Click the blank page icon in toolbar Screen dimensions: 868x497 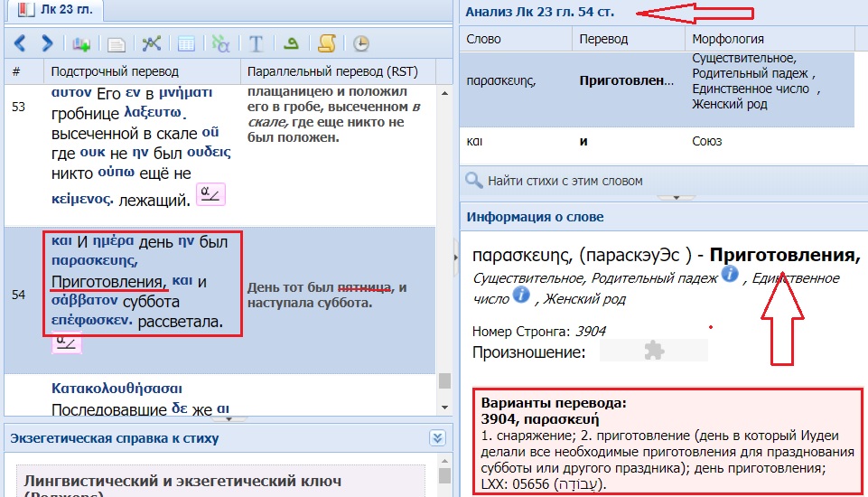[x=117, y=43]
